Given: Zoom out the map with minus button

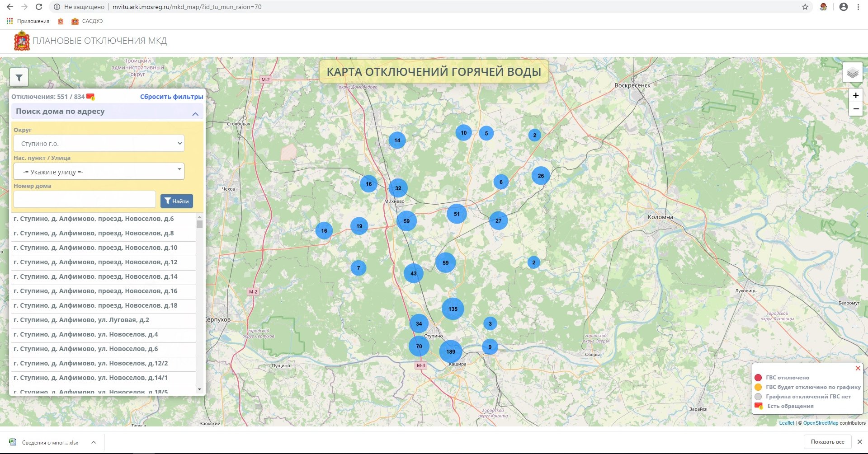Looking at the screenshot, I should [855, 109].
